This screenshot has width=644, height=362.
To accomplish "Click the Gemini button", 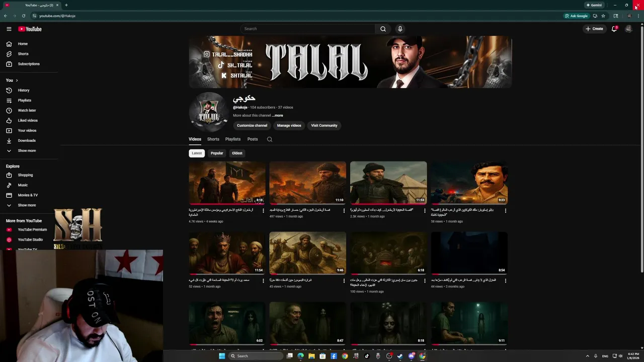I will click(594, 5).
